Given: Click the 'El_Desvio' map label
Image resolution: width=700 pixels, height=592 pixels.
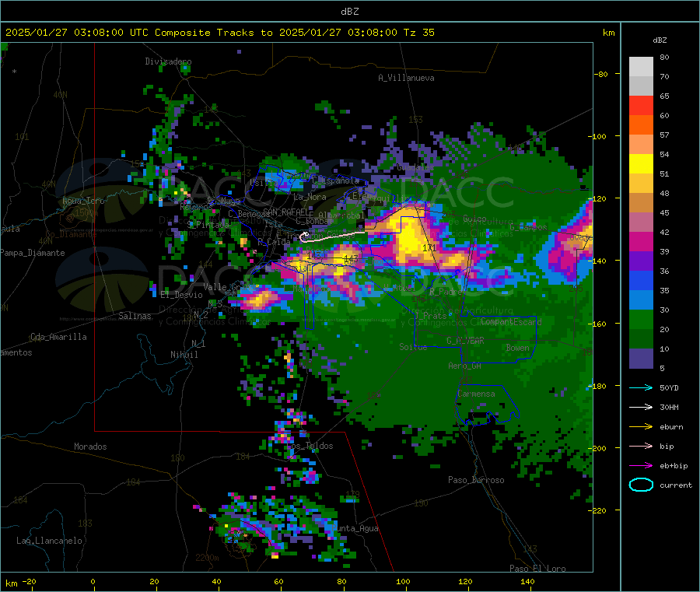Looking at the screenshot, I should (x=182, y=295).
